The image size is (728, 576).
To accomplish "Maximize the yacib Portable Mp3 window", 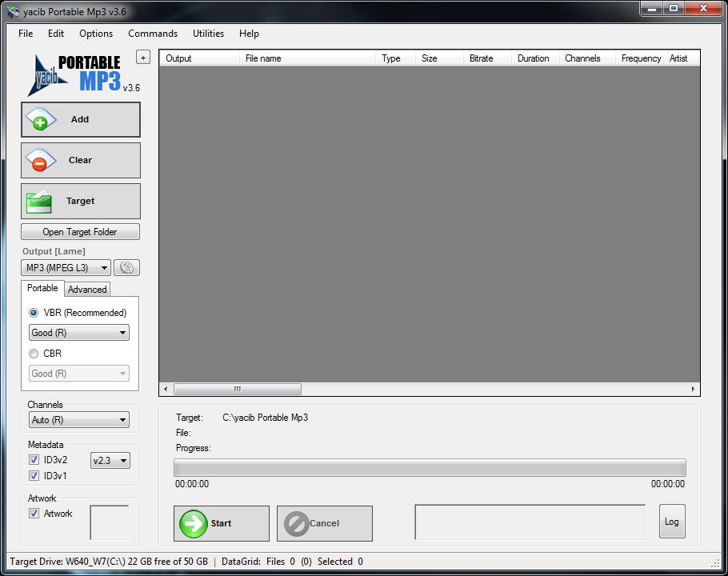I will 674,9.
